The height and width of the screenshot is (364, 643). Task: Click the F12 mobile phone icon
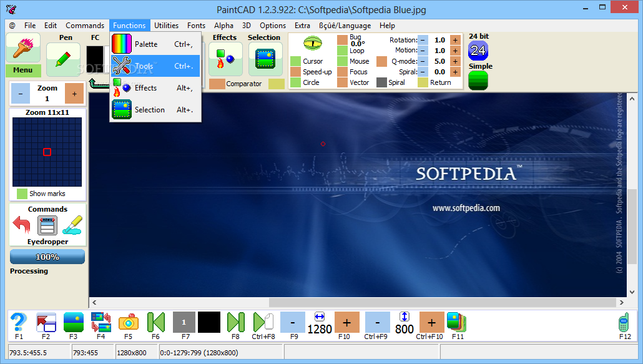point(624,322)
